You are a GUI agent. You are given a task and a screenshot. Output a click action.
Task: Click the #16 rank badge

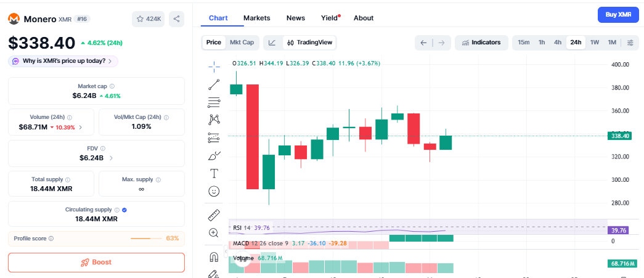click(x=82, y=19)
